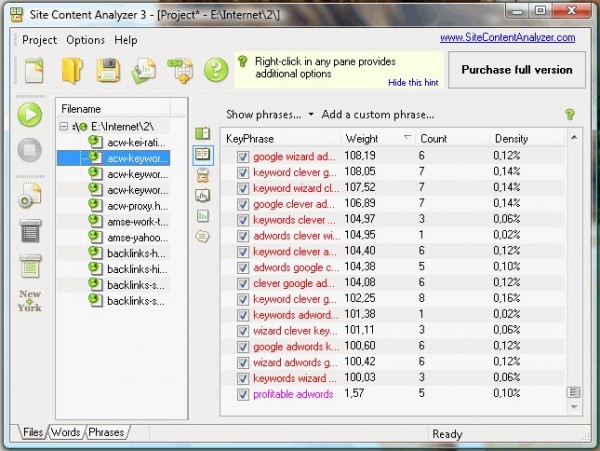Toggle checkbox for 'google adwords k...'
This screenshot has width=600, height=451.
(x=243, y=347)
